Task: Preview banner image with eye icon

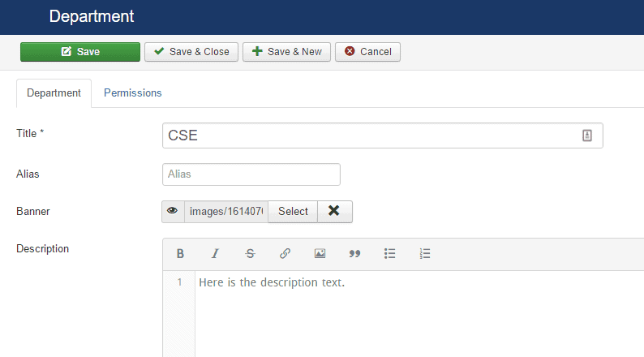Action: 173,211
